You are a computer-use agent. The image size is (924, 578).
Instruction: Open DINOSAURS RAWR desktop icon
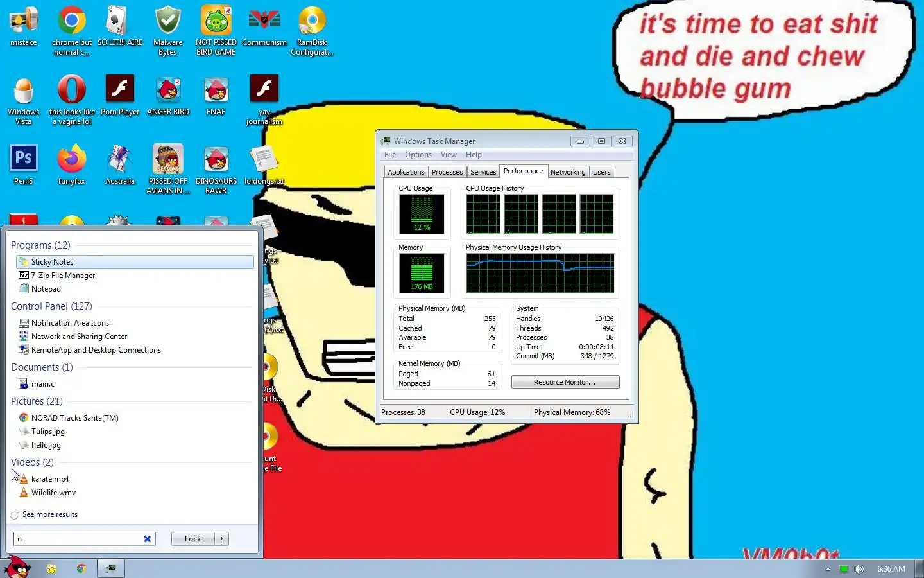(x=216, y=169)
